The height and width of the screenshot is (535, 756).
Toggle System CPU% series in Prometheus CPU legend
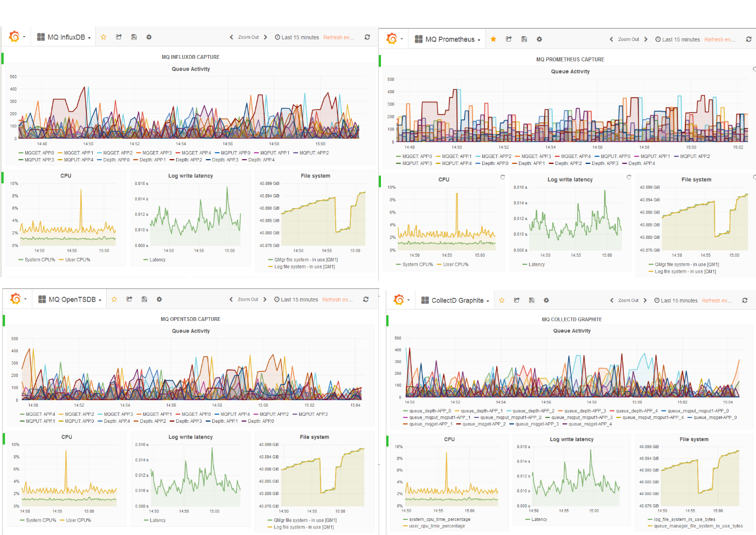pyautogui.click(x=414, y=264)
